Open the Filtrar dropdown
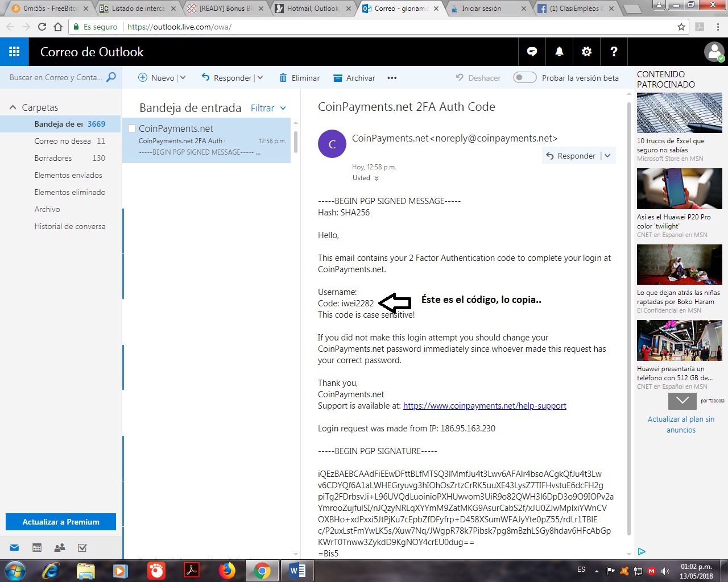Screen dimensions: 728x582 coord(268,108)
